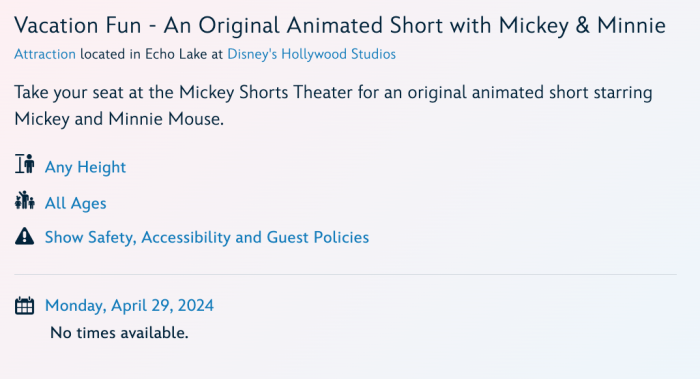Viewport: 700px width, 379px height.
Task: Click the word 'Minnie' in the title
Action: pos(631,25)
